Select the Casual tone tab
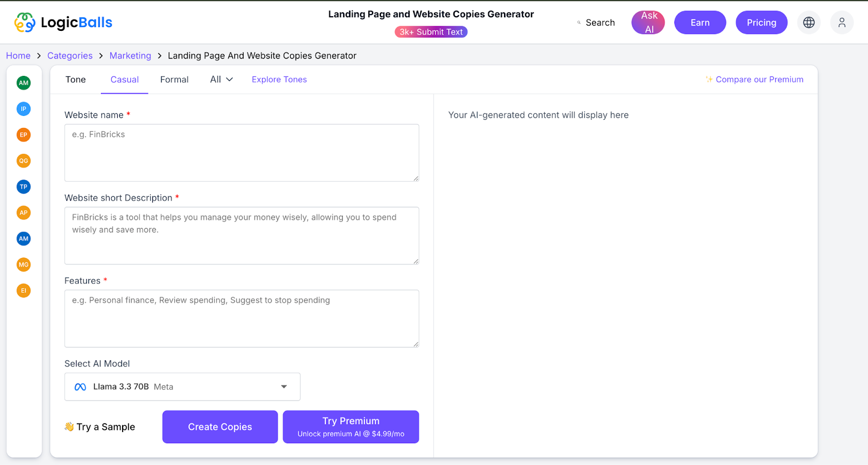The image size is (868, 465). (125, 80)
